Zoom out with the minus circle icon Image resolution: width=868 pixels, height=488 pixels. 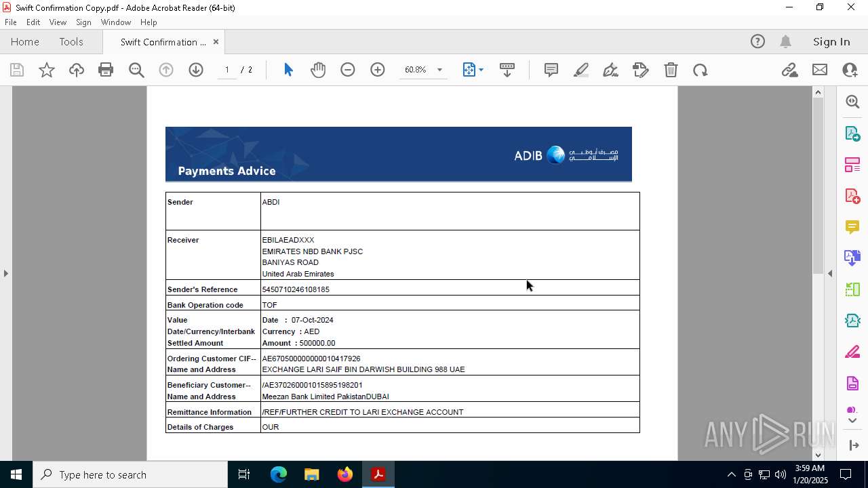point(348,70)
